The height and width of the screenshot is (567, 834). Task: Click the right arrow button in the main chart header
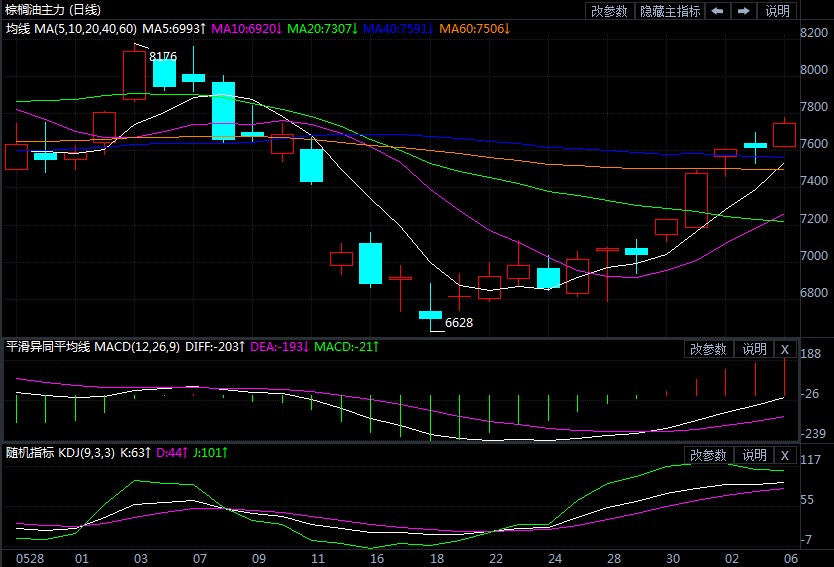click(743, 11)
